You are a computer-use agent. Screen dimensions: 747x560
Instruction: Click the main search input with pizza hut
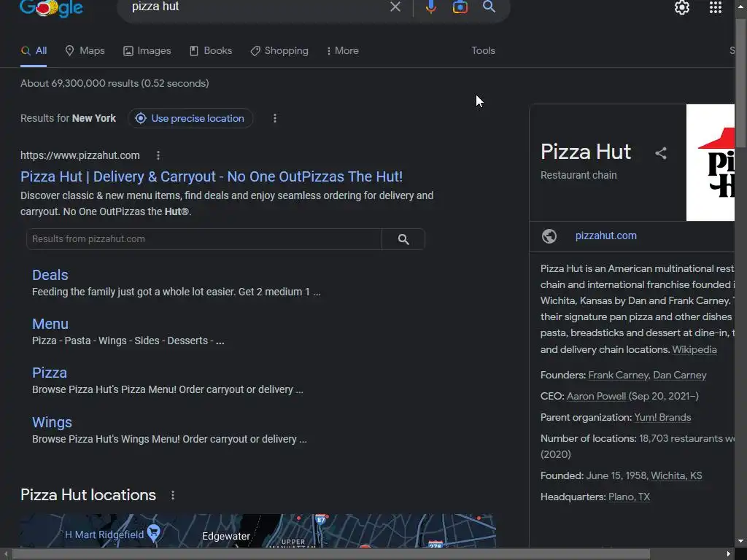click(x=258, y=7)
